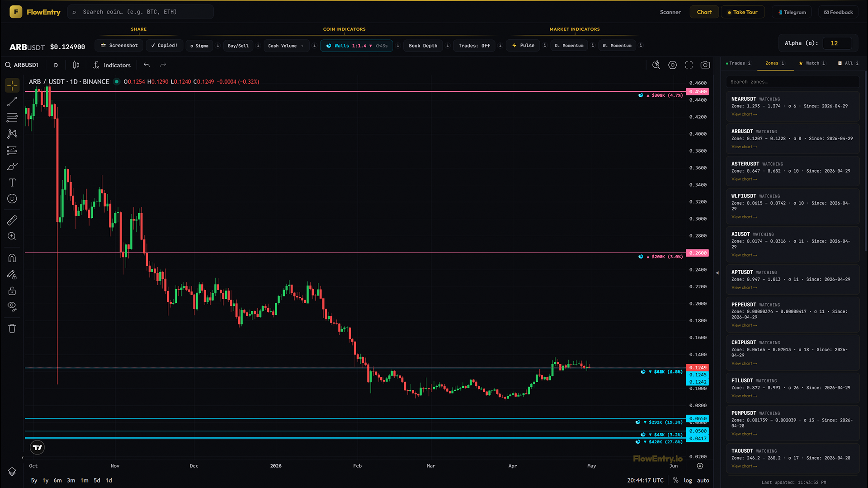Select the chart patterns tool

(12, 134)
